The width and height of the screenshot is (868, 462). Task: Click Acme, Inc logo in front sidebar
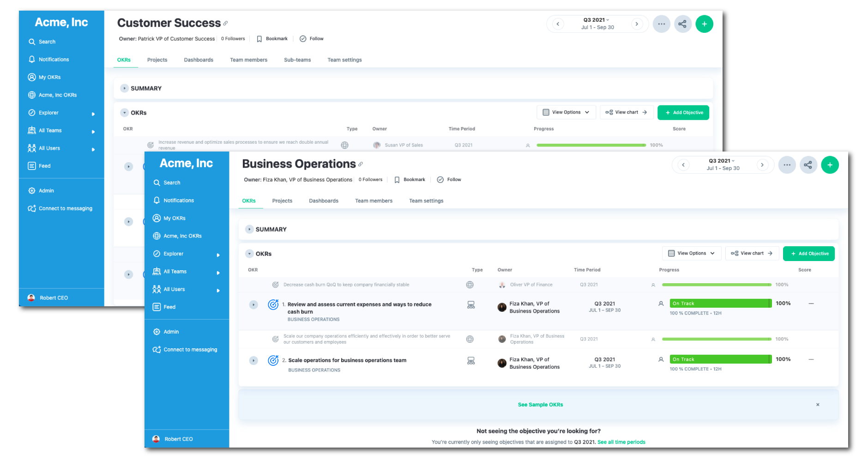pos(186,163)
